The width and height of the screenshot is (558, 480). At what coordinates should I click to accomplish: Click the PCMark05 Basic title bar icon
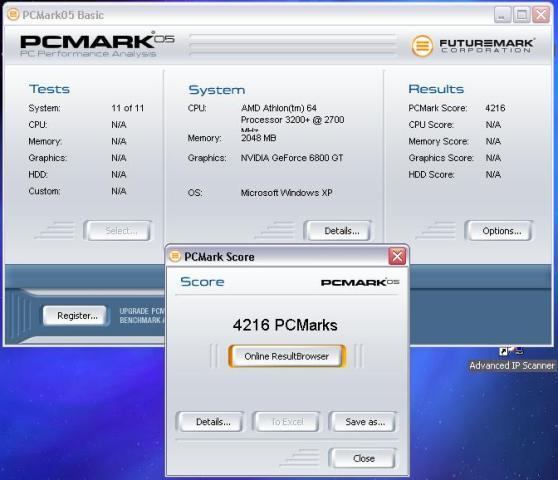coord(13,15)
